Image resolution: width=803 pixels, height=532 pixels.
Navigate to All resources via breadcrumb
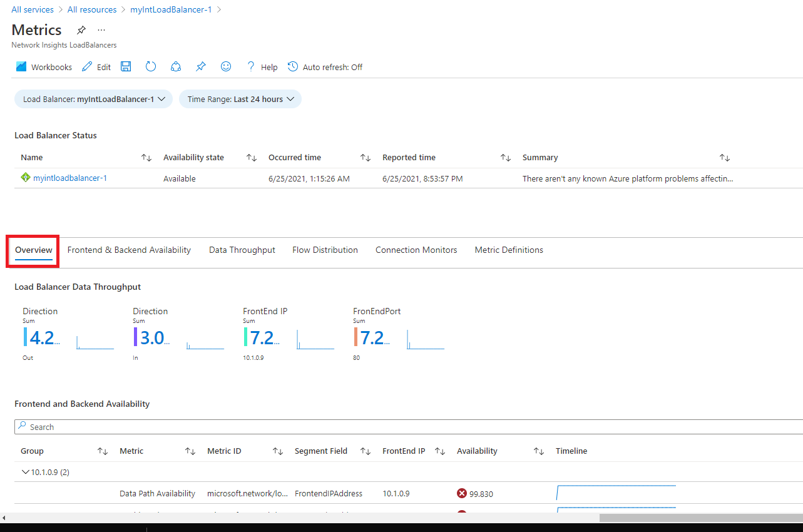click(x=92, y=9)
